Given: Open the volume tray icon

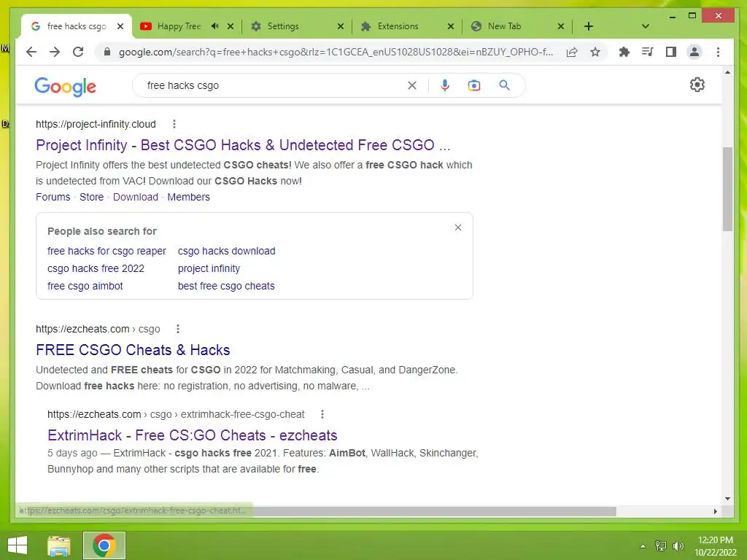Looking at the screenshot, I should tap(678, 545).
